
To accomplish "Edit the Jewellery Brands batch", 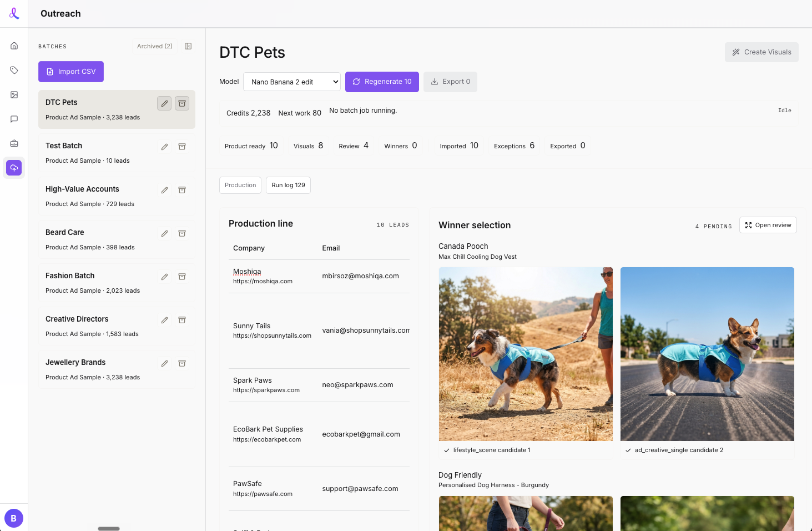I will tap(164, 363).
